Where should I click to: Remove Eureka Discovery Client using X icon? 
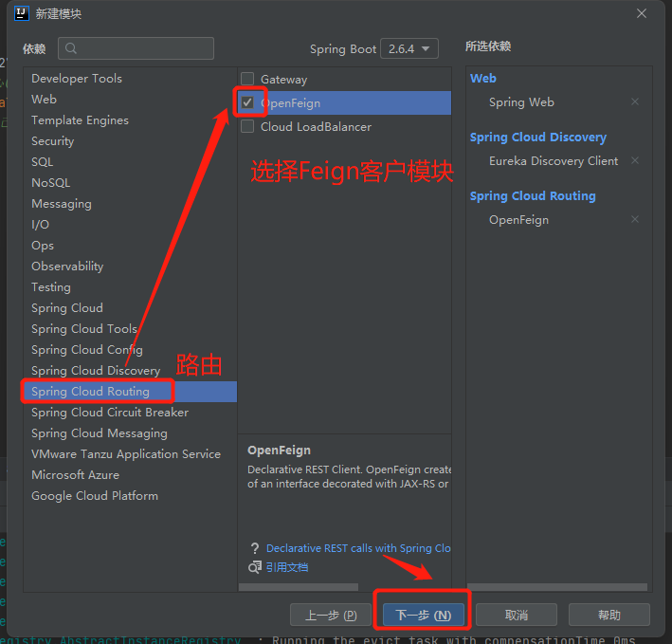(635, 161)
